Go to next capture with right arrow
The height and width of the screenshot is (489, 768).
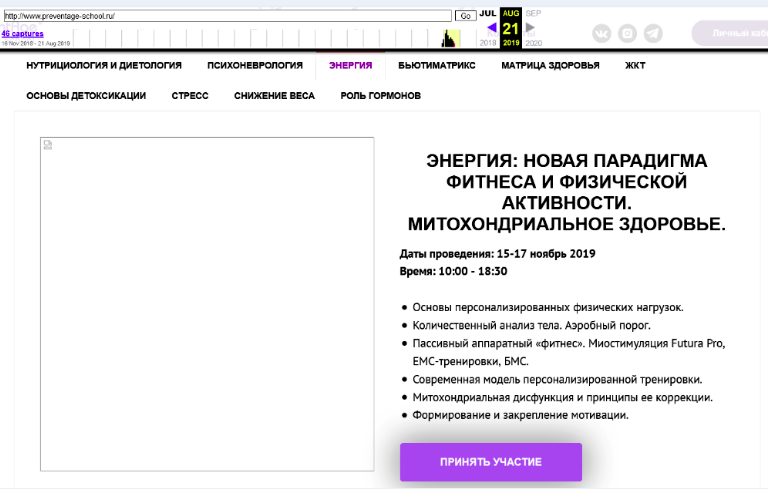tap(531, 28)
